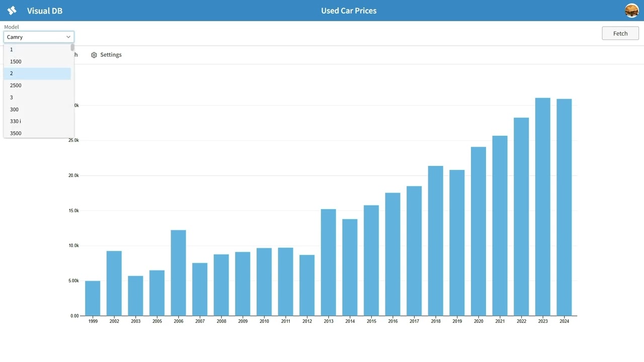Click the 2015 x-axis label
The image size is (644, 362).
click(371, 321)
